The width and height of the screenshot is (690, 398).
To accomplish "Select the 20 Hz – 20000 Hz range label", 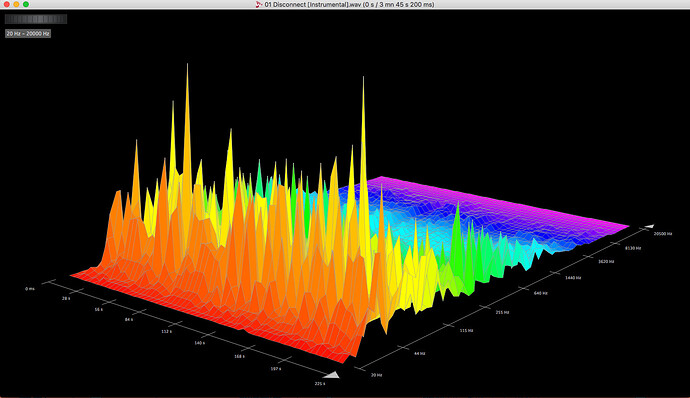I will pos(28,33).
